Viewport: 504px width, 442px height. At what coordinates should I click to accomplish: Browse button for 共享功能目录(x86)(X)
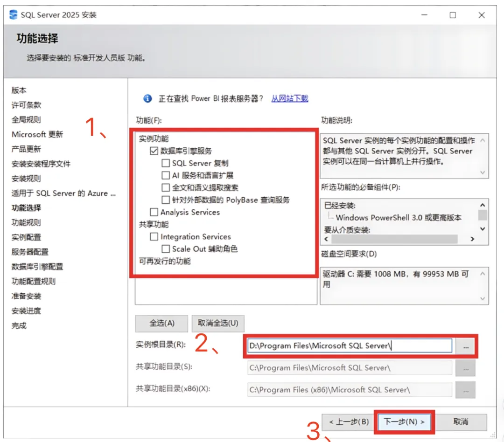click(x=465, y=390)
